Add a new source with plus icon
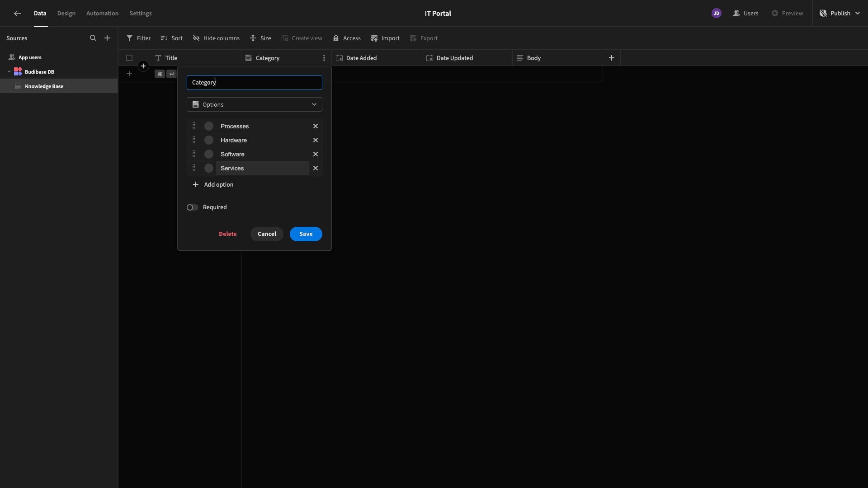The height and width of the screenshot is (488, 868). point(107,38)
